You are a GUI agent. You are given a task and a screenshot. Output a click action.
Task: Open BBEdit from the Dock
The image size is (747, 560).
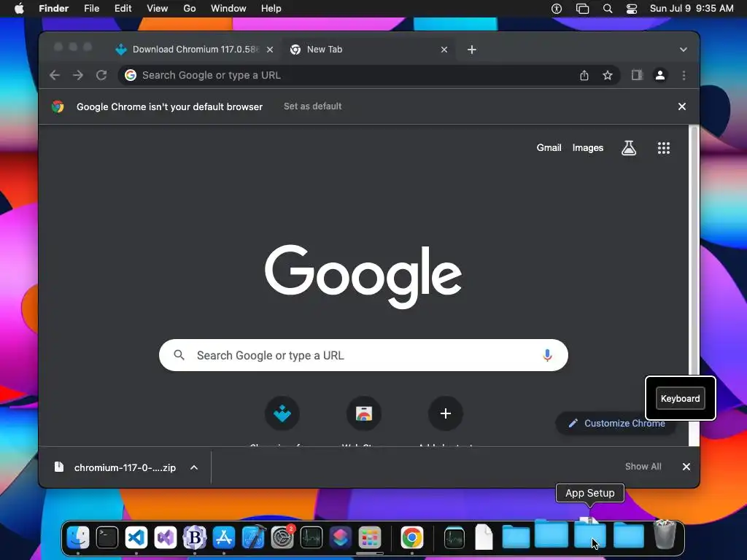[195, 537]
